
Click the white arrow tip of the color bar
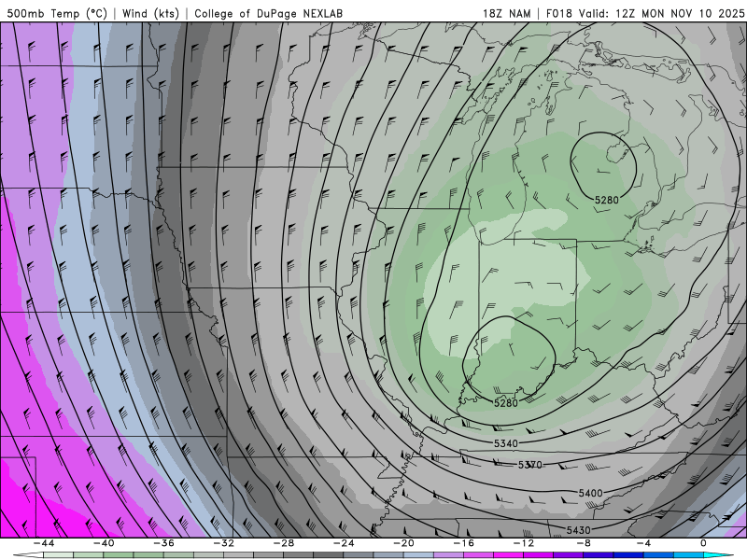click(28, 555)
